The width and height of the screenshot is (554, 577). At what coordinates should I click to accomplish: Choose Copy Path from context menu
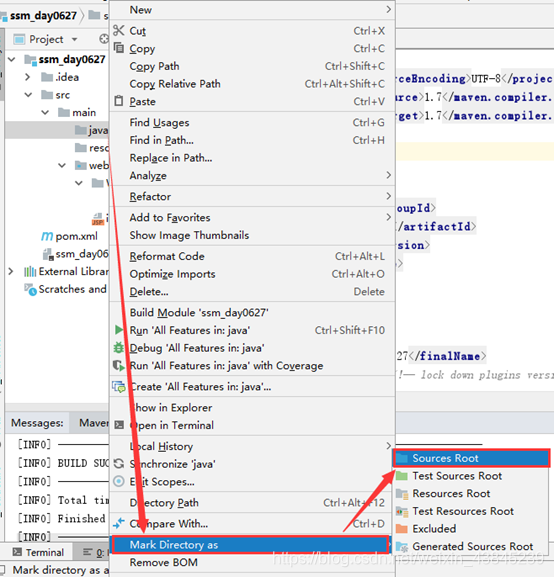pyautogui.click(x=252, y=66)
